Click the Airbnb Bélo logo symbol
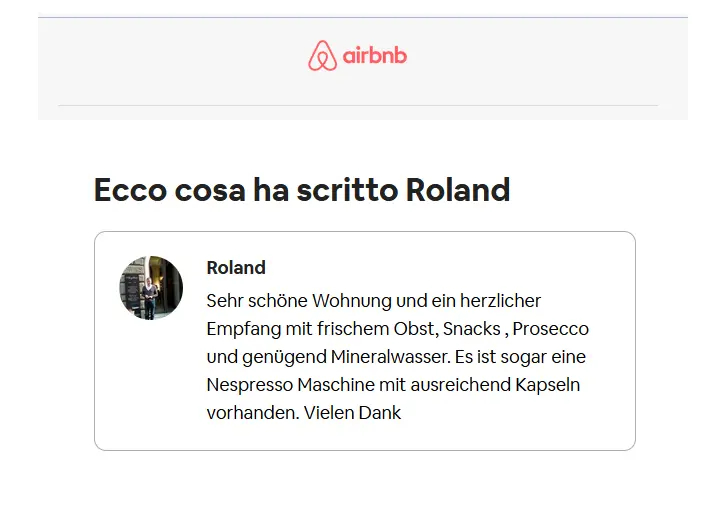 (322, 55)
